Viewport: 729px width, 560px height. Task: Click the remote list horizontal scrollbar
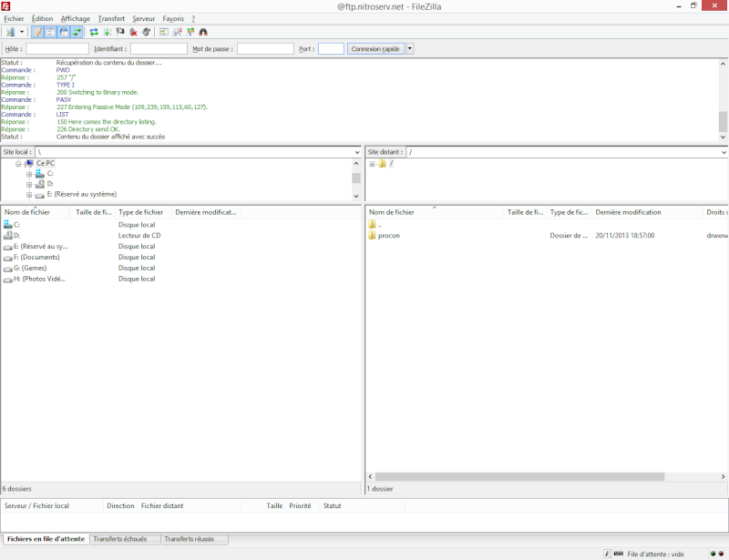(519, 477)
